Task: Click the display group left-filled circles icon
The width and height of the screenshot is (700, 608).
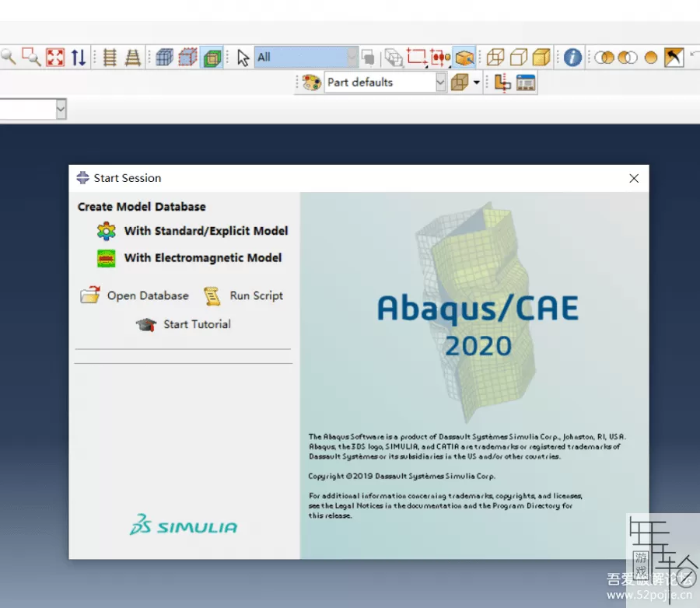Action: click(627, 58)
